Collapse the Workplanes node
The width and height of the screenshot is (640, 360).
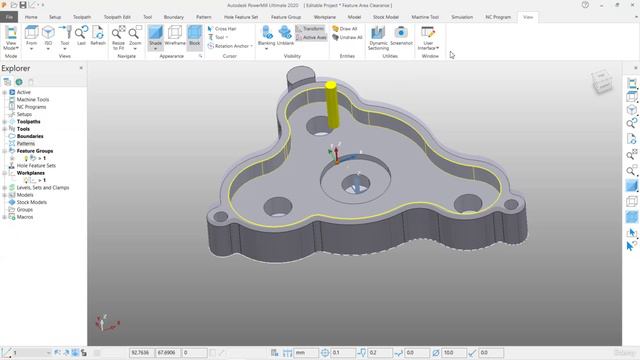[4, 173]
